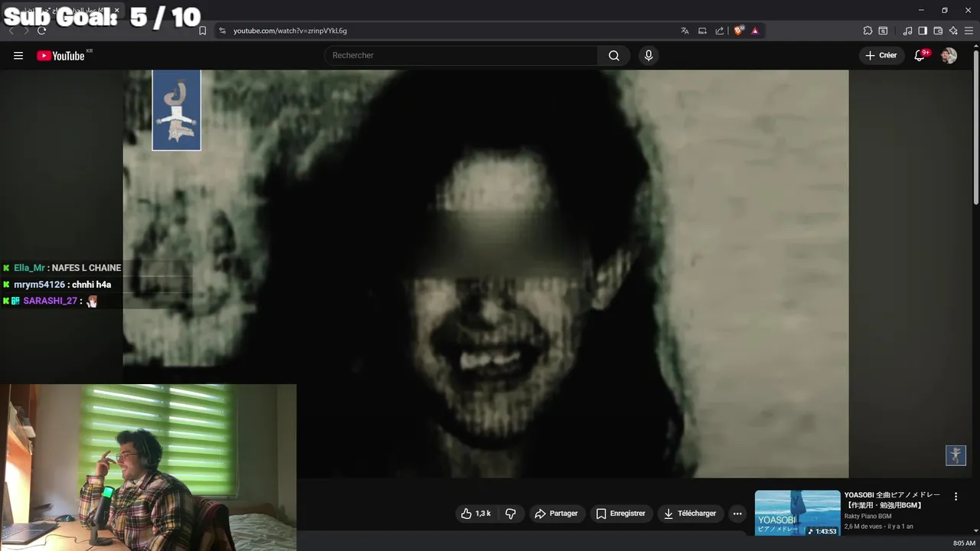Open the YouTube guide hamburger menu

pos(18,55)
